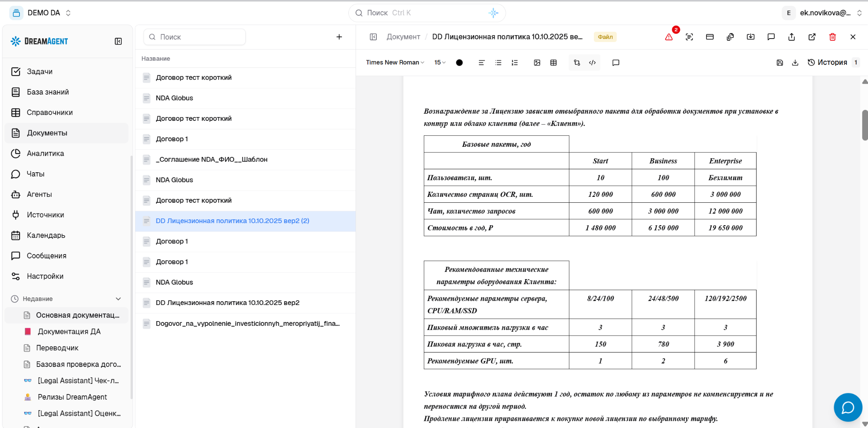Open Аналитика section
868x428 pixels.
point(67,153)
